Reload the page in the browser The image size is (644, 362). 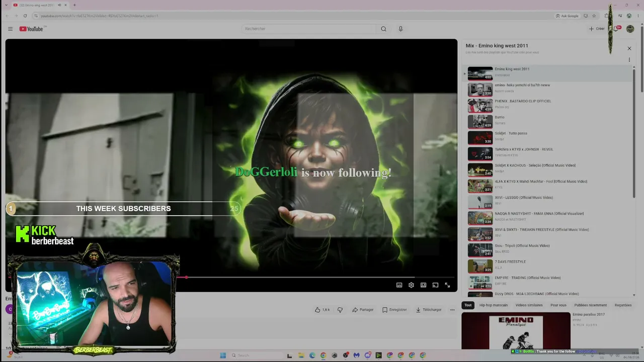coord(25,16)
